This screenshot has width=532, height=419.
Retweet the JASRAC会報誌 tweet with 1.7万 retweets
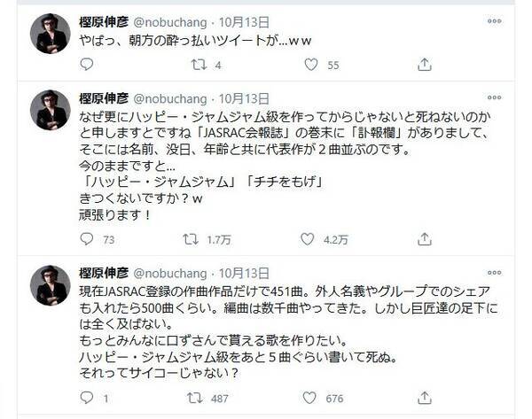click(189, 238)
